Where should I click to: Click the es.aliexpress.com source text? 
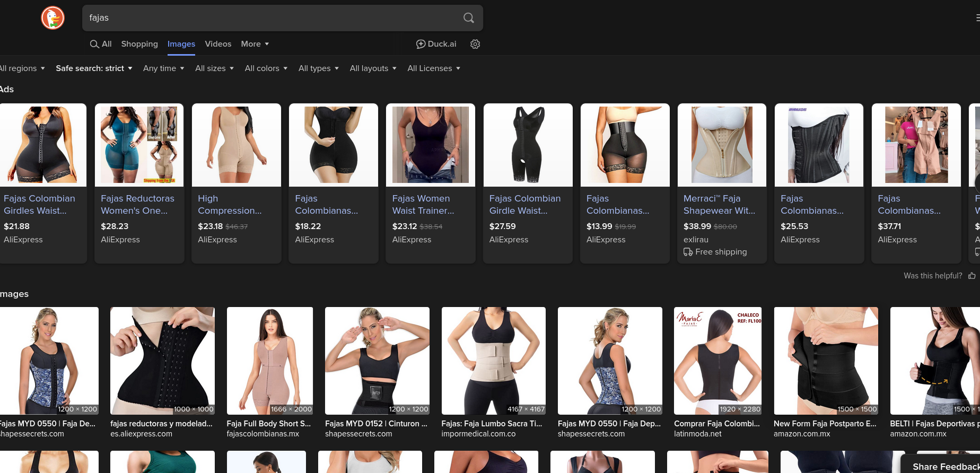(141, 434)
